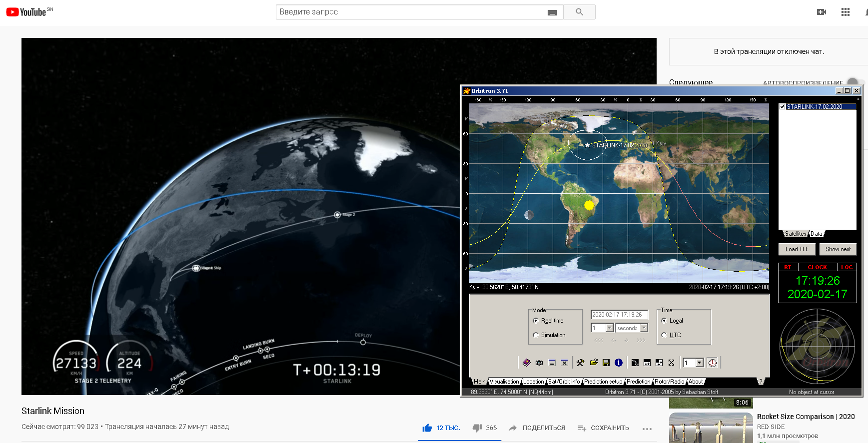Toggle fullscreen with the crossed arrows icon

point(671,363)
